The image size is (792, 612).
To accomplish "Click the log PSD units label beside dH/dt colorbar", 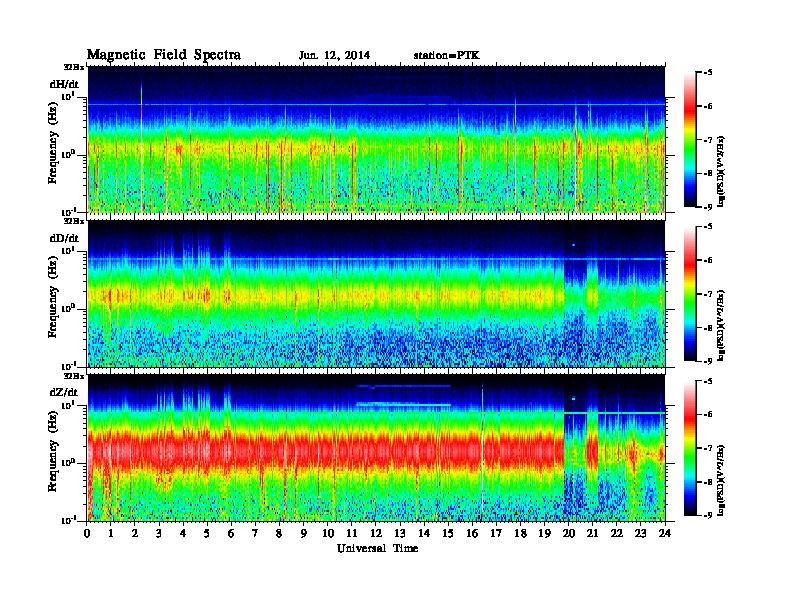I will point(721,172).
